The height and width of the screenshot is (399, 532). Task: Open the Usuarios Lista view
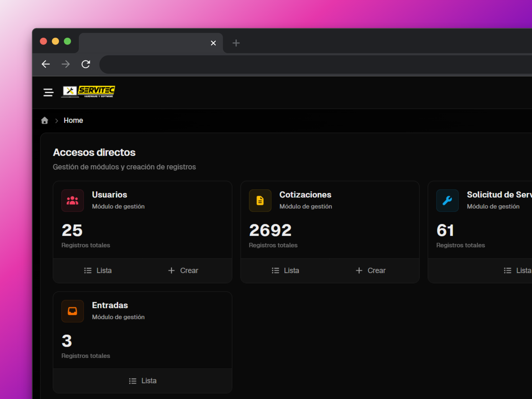[x=98, y=270]
